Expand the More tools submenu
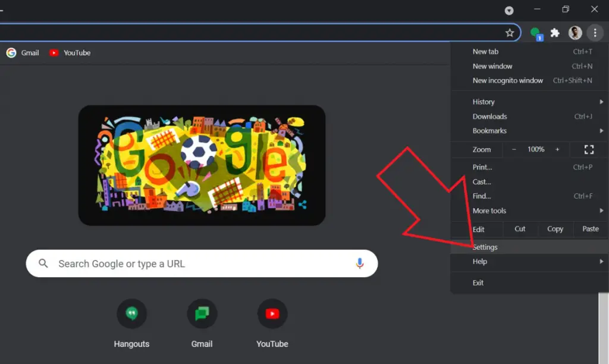 click(x=529, y=211)
